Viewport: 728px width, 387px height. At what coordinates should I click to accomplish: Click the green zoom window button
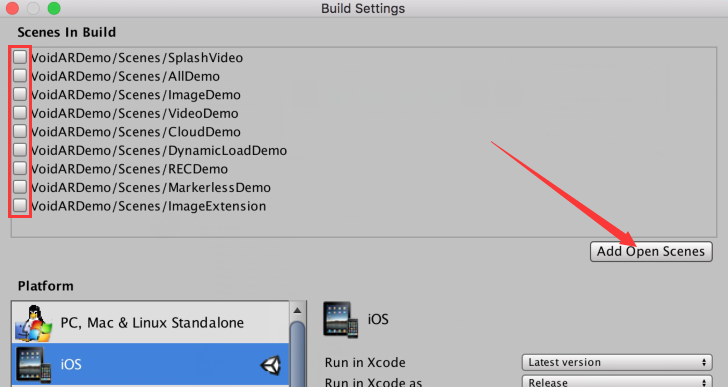point(54,8)
